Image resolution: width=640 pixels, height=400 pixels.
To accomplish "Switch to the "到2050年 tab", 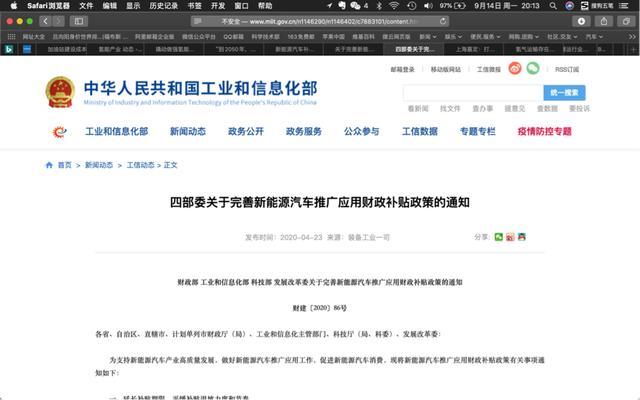I will pyautogui.click(x=235, y=49).
